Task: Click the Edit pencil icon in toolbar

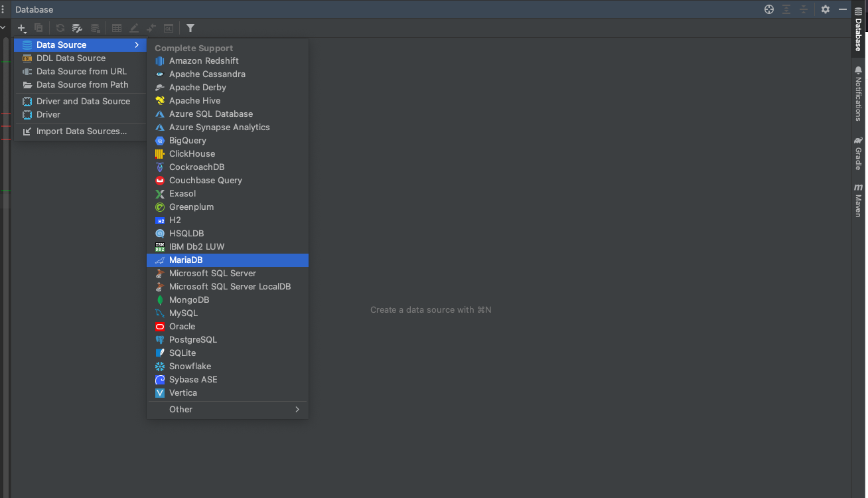Action: (x=134, y=28)
